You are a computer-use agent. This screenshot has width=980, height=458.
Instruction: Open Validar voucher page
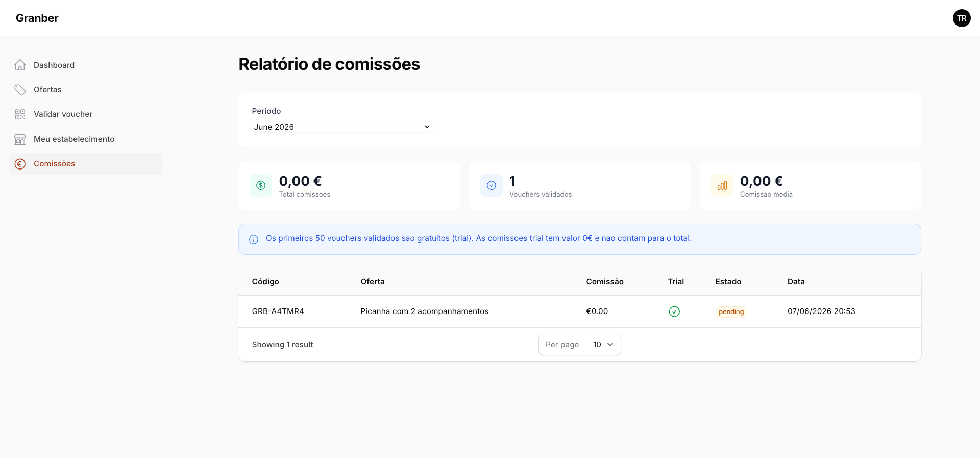pos(86,114)
